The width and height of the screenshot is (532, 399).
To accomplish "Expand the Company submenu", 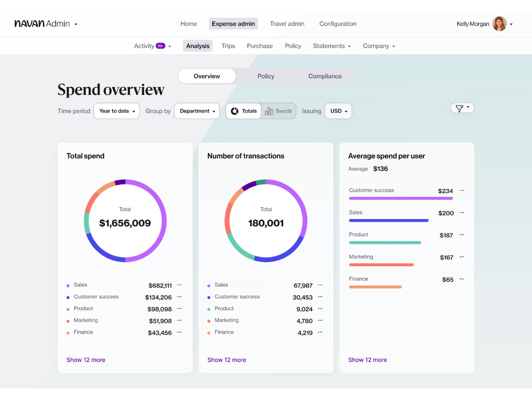I will click(393, 46).
